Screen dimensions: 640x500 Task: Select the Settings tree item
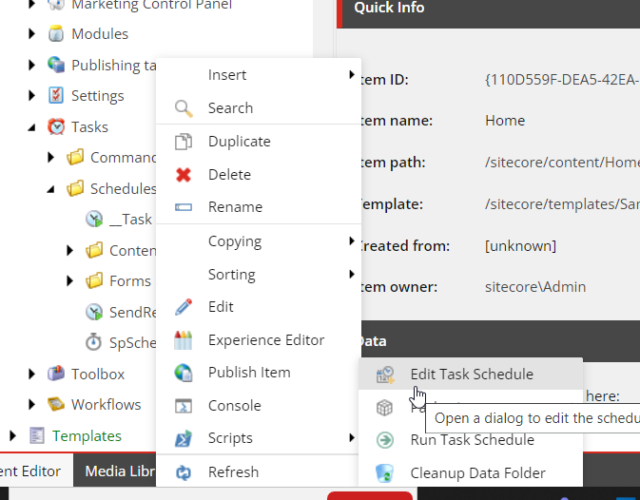[x=97, y=96]
